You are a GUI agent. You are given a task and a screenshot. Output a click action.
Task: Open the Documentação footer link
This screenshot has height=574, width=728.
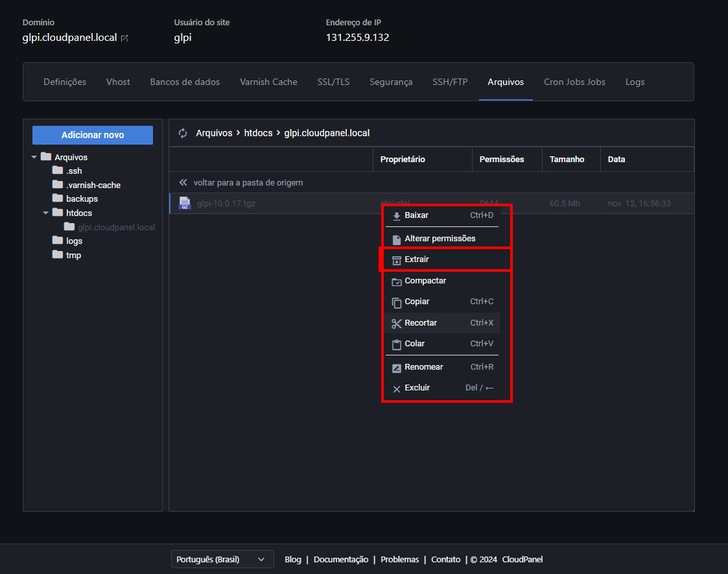(x=341, y=559)
